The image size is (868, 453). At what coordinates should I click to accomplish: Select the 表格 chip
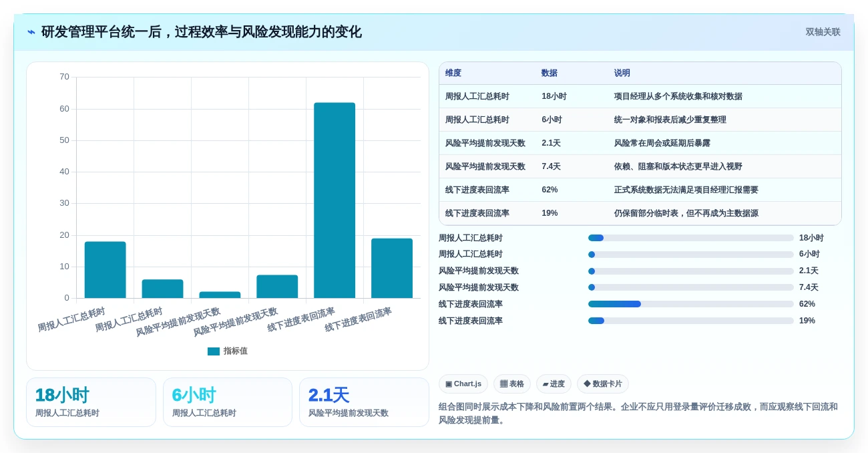click(512, 384)
